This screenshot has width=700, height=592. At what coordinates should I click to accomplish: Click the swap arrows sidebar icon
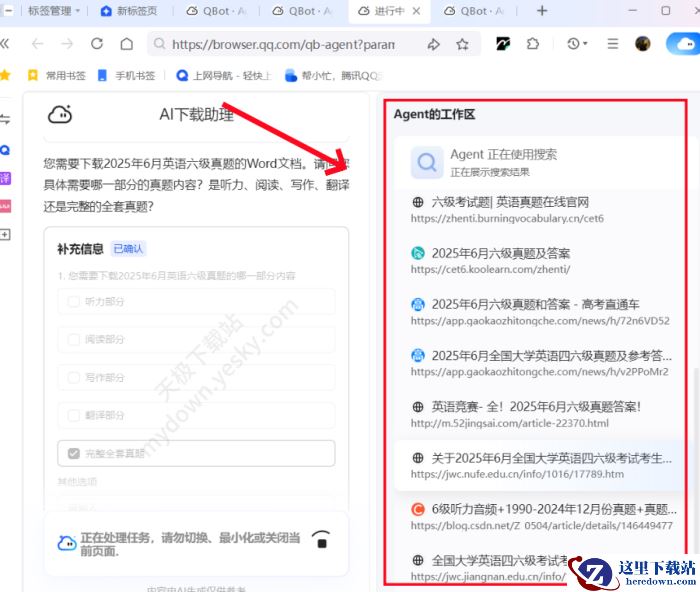(5, 119)
